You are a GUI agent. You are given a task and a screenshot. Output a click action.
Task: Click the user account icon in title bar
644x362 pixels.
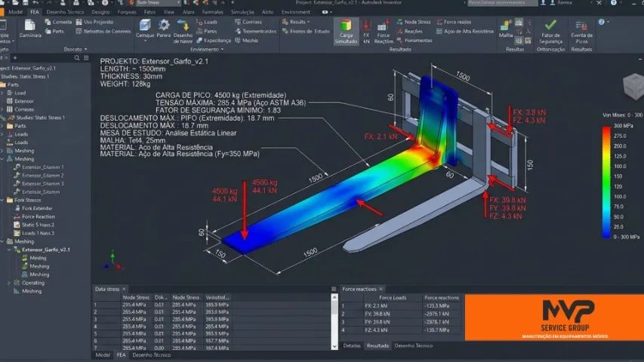pos(553,3)
